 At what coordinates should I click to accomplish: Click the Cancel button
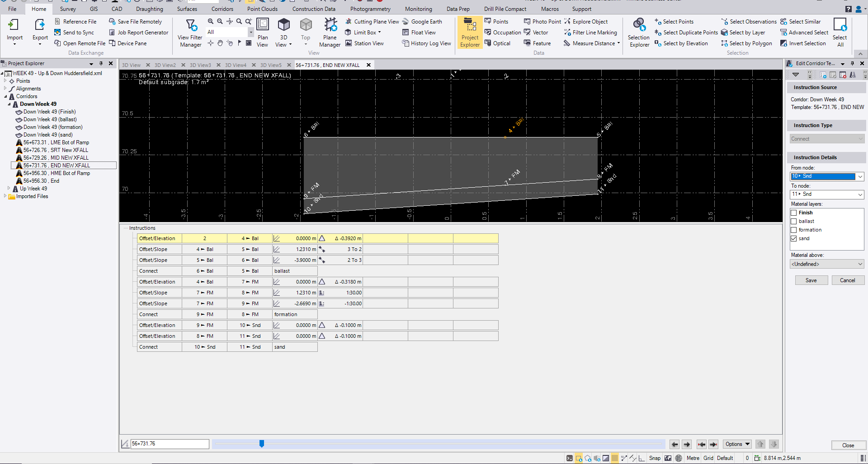[x=847, y=280]
